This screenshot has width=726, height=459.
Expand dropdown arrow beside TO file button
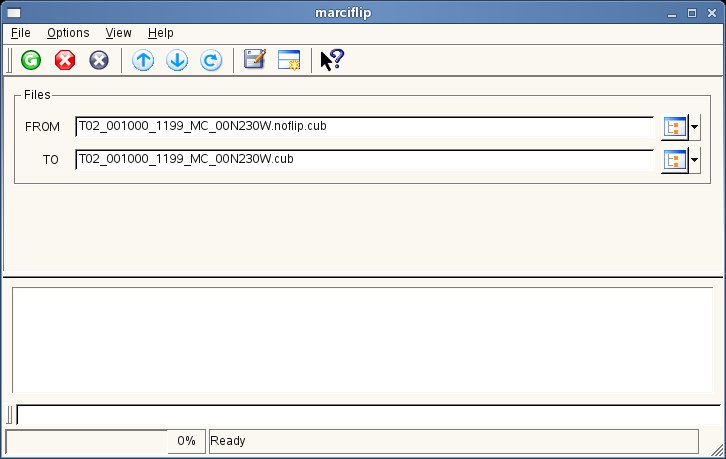[x=695, y=160]
